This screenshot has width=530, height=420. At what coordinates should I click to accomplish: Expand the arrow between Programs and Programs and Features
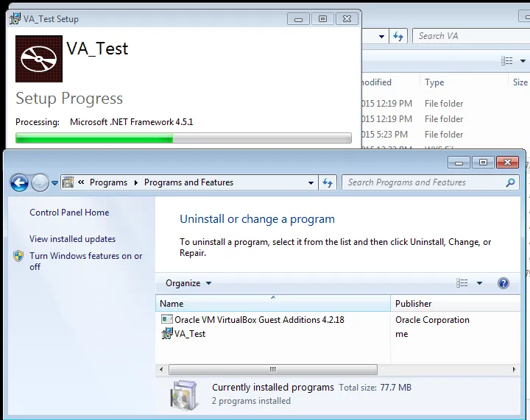136,182
